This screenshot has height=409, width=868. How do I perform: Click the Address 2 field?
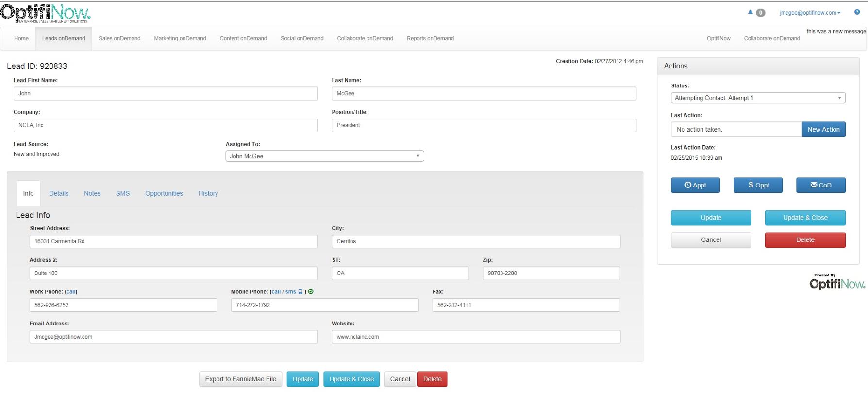point(174,273)
